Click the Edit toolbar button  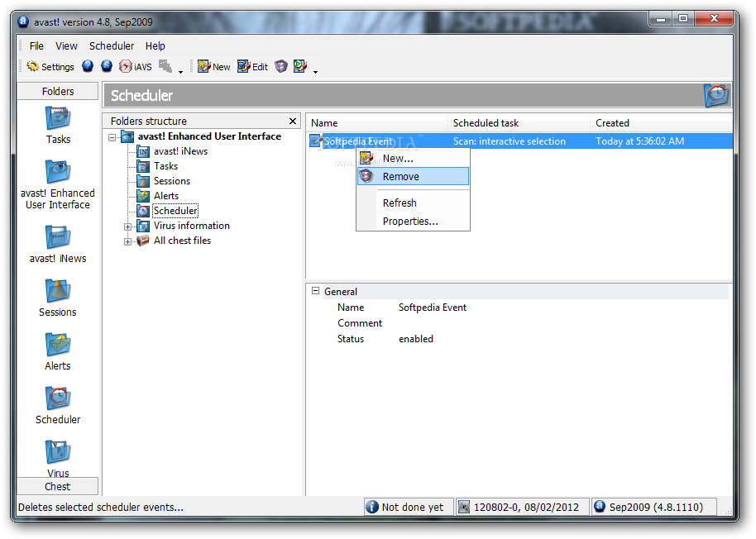coord(252,66)
